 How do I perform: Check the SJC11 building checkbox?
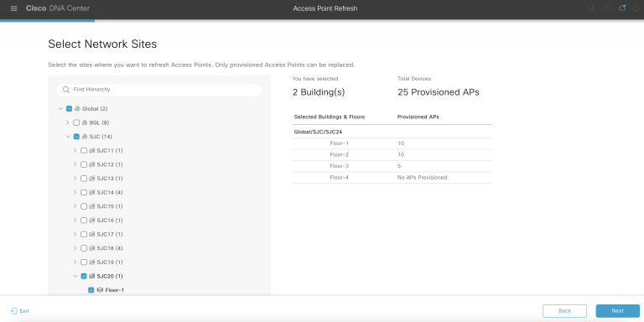(x=84, y=151)
